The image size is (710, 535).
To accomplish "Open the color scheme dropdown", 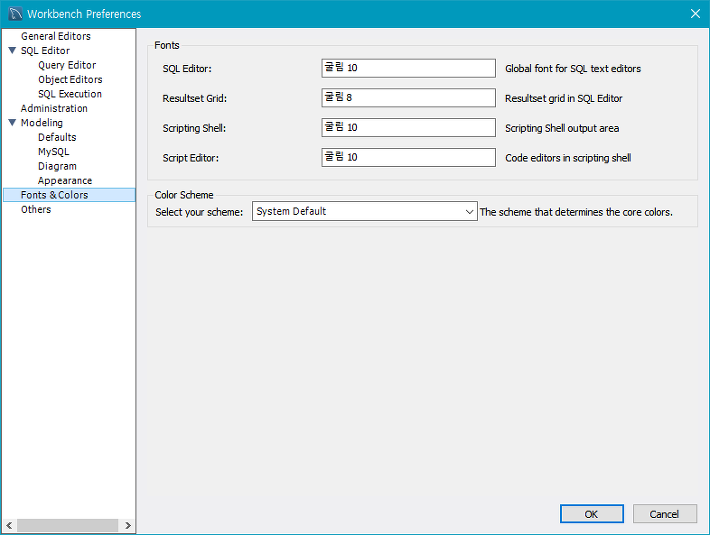I will pos(365,211).
